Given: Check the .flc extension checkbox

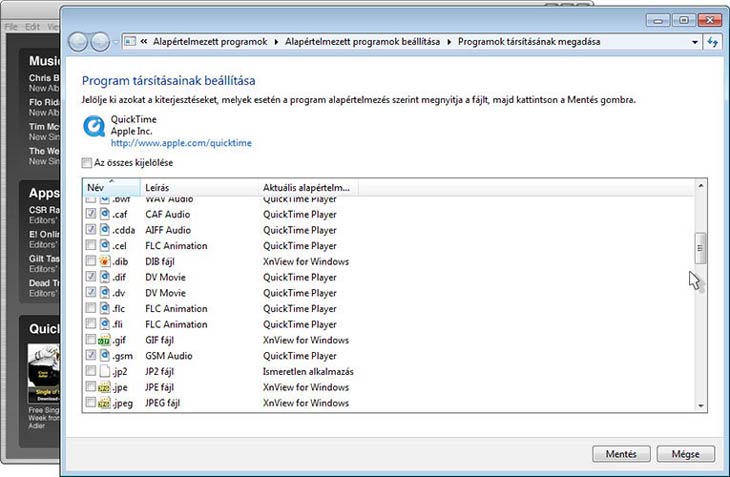Looking at the screenshot, I should pyautogui.click(x=91, y=308).
